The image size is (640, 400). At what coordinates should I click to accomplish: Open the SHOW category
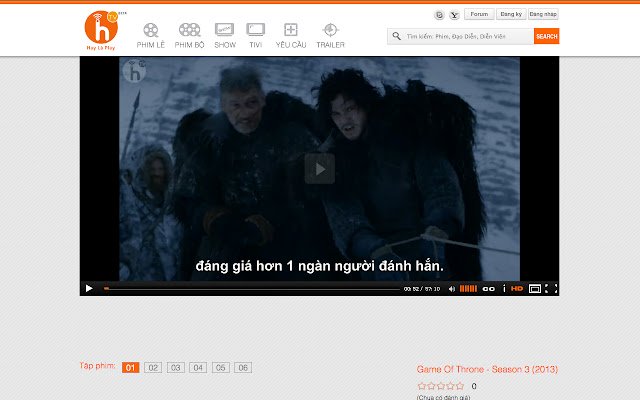coord(225,36)
